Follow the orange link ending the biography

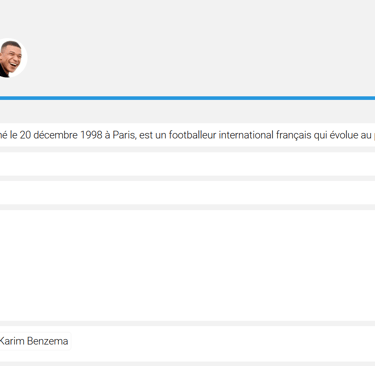click(x=374, y=135)
